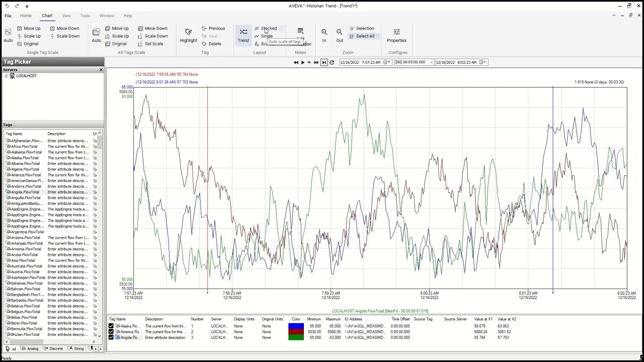The height and width of the screenshot is (362, 644).
Task: Uncheck the Angola.Flo tag row checkbox
Action: (x=111, y=337)
